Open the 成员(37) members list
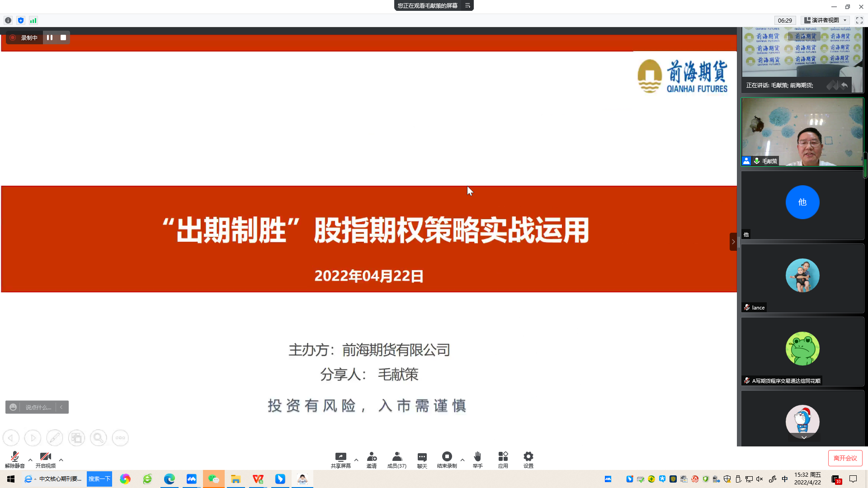Screen dimensions: 868x488 point(397,460)
